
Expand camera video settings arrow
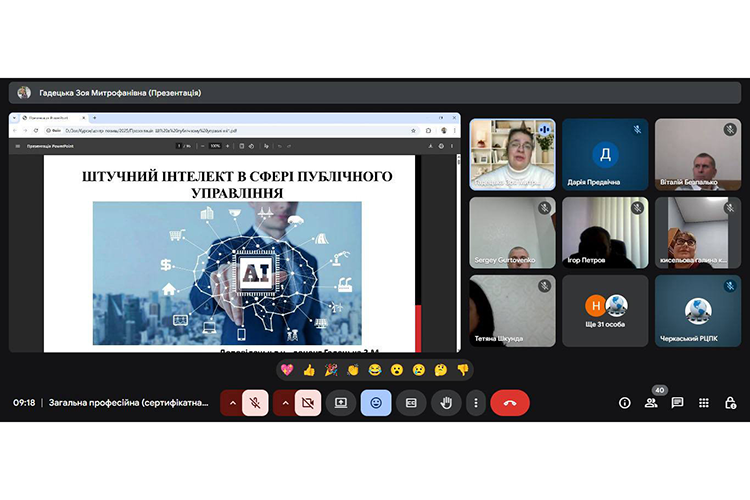coord(284,402)
